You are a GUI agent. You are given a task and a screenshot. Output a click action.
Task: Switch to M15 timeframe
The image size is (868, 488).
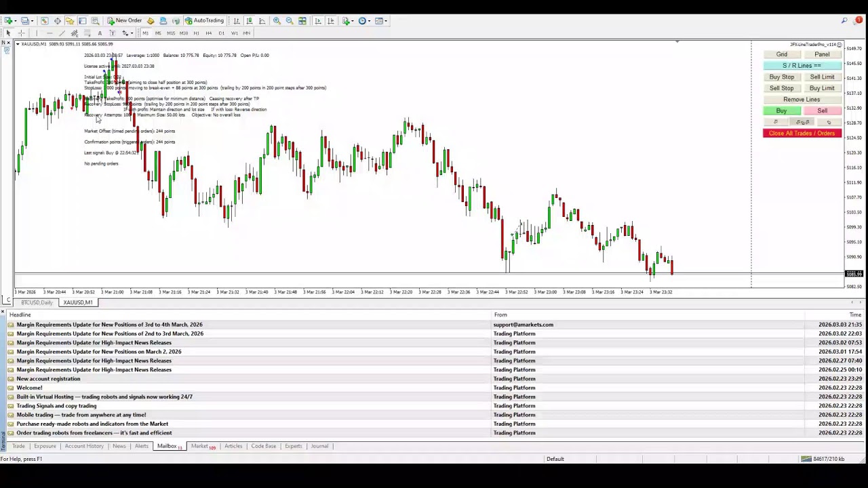(171, 33)
